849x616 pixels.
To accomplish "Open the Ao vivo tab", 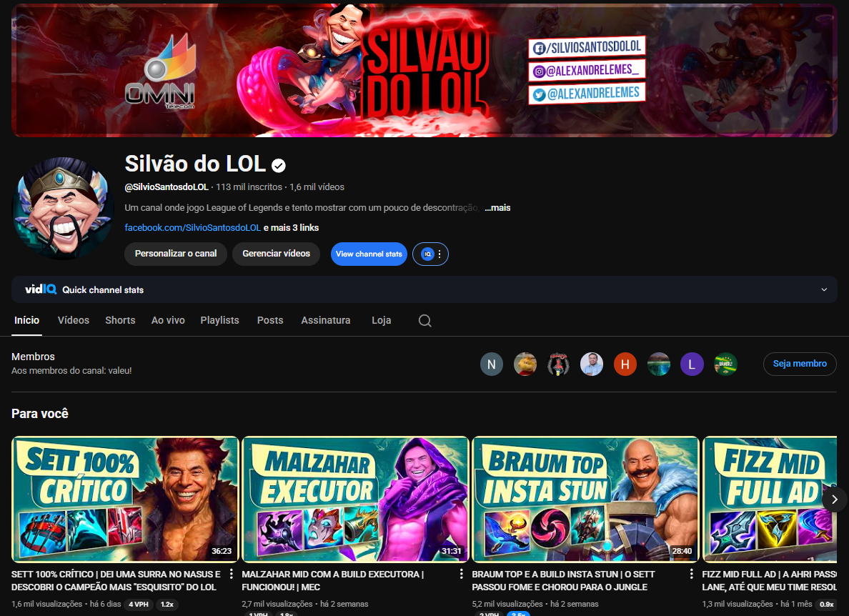I will (168, 320).
